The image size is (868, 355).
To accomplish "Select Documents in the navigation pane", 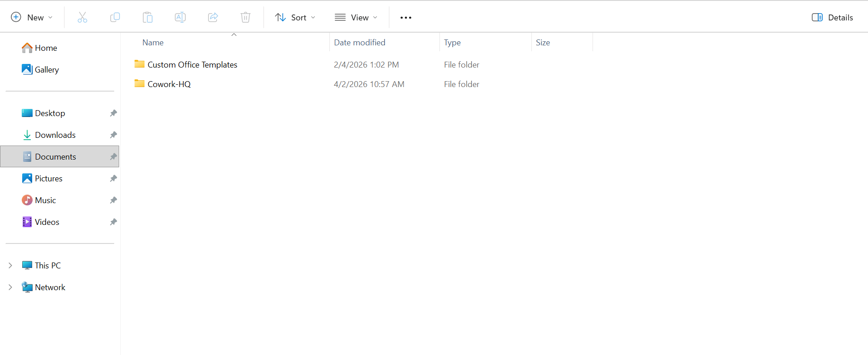I will tap(60, 156).
